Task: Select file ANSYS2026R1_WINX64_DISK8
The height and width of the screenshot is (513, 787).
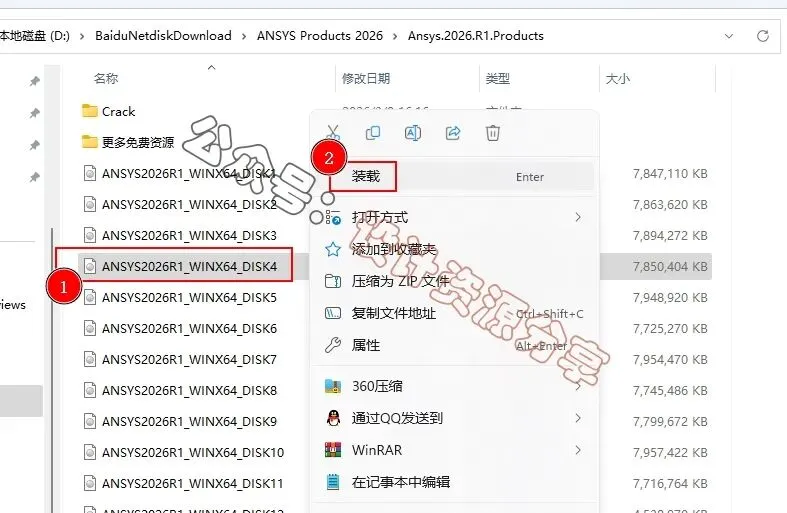Action: 189,391
